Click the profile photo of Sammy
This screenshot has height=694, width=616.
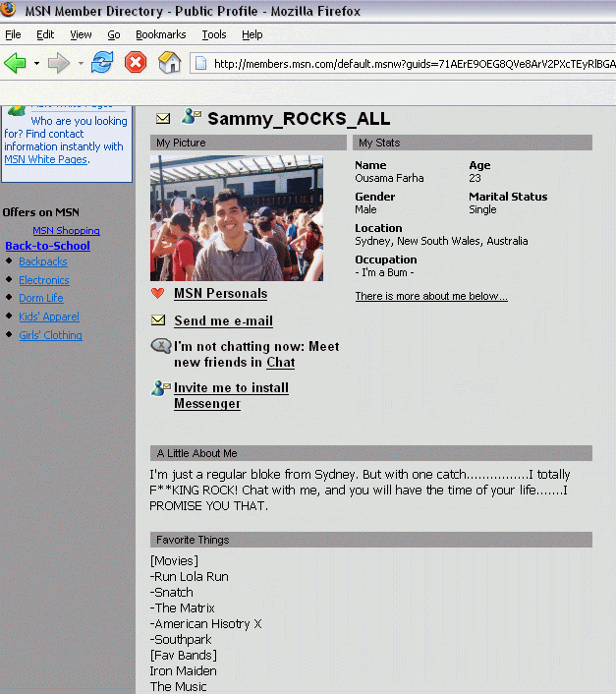236,218
